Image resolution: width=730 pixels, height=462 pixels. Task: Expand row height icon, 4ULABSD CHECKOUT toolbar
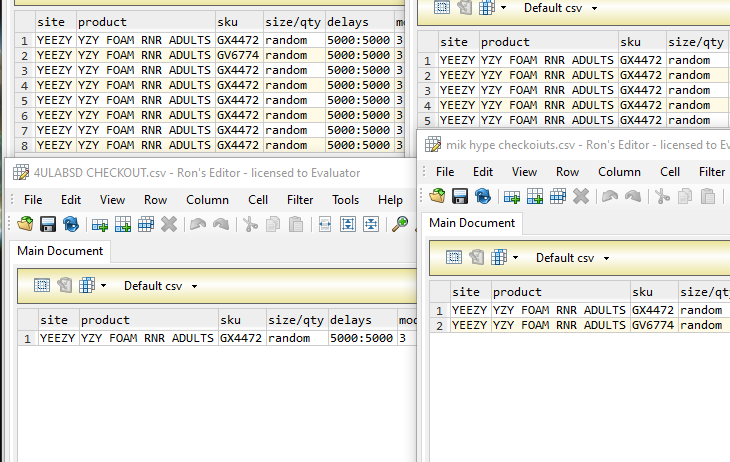tap(348, 224)
